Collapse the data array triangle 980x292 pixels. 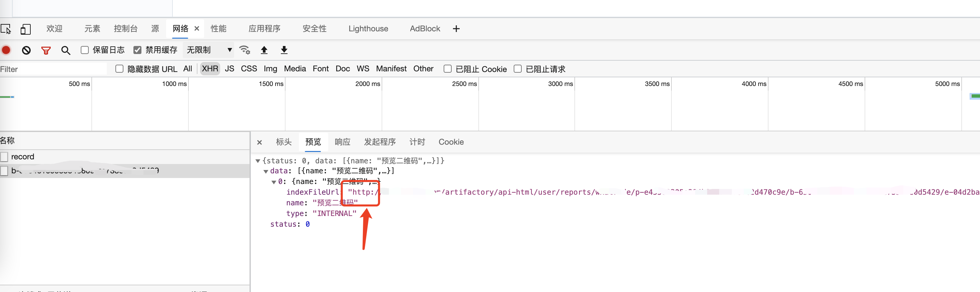point(266,171)
